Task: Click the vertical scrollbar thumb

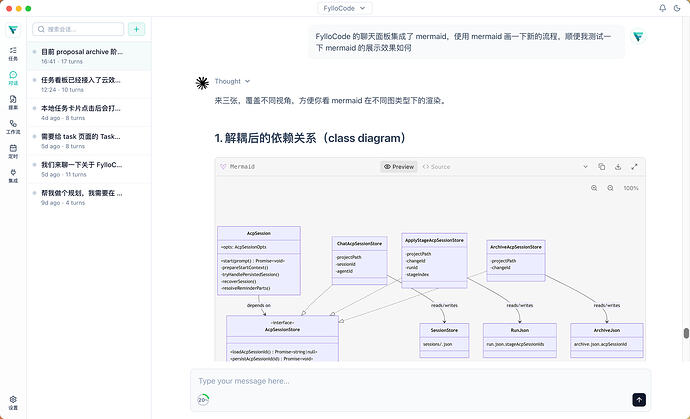Action: 686,333
